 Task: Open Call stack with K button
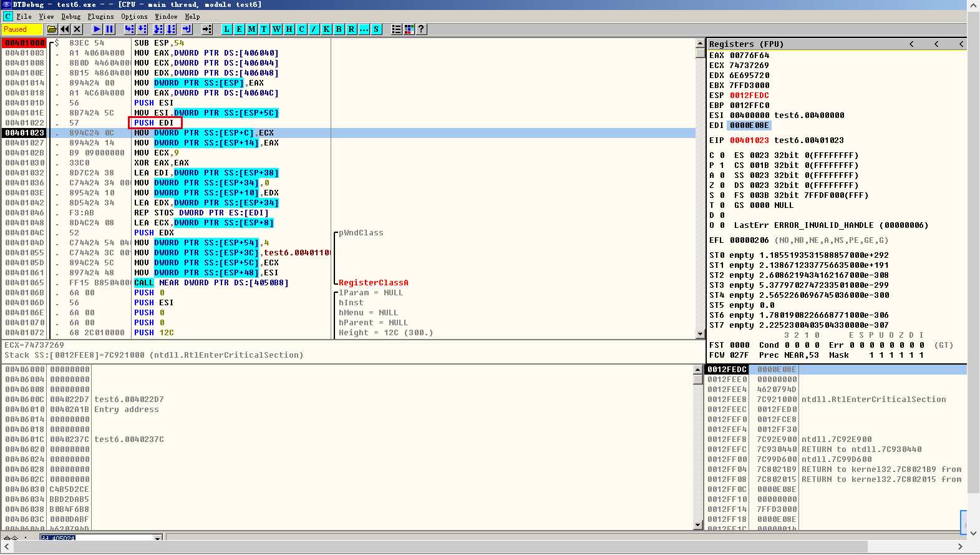[x=326, y=29]
